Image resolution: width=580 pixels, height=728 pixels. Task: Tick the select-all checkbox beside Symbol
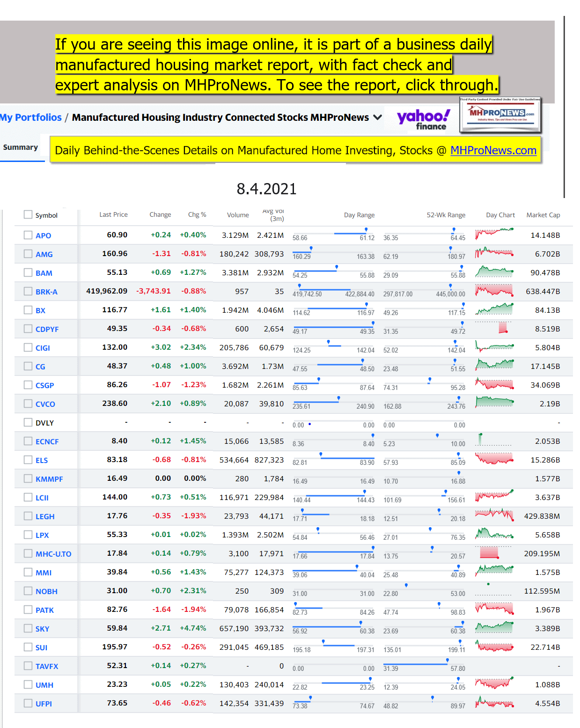pos(28,215)
